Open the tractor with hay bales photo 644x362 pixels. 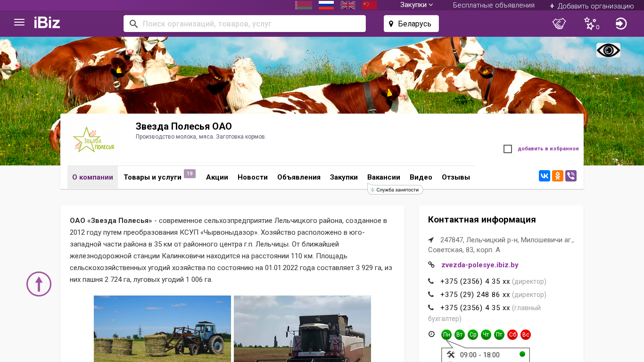pos(162,329)
